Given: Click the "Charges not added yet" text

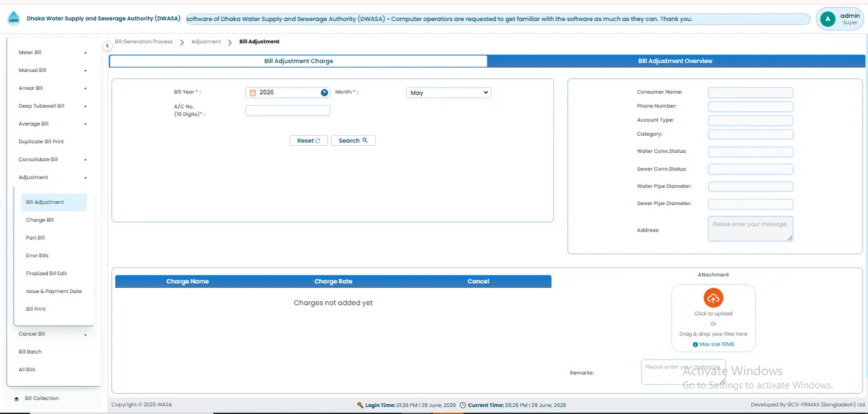Looking at the screenshot, I should pos(333,303).
